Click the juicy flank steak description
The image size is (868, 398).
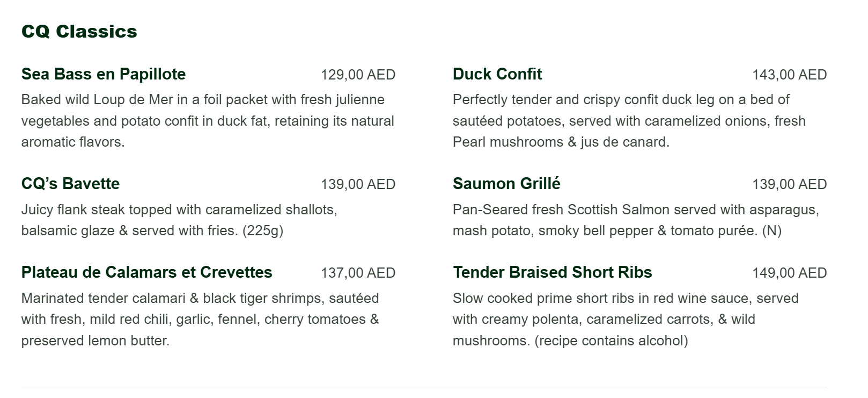tap(179, 220)
